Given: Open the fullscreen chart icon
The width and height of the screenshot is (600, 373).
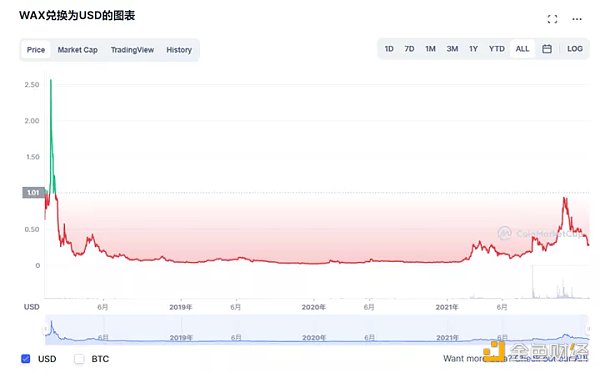Looking at the screenshot, I should pos(552,19).
